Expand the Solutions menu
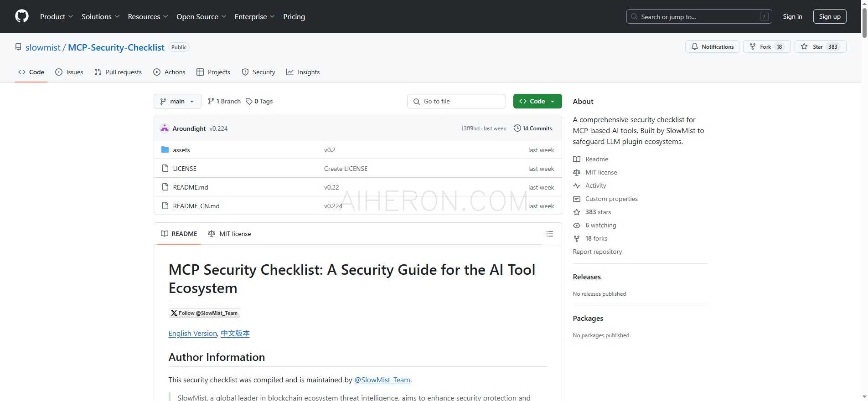Screen dimensions: 868x401 (x=100, y=16)
